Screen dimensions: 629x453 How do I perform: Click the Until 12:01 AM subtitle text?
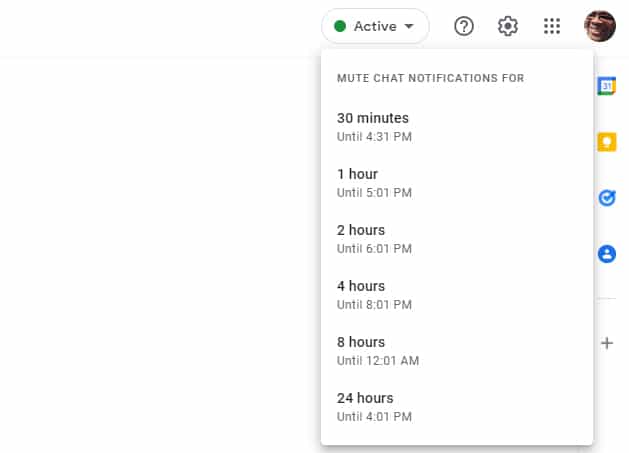coord(378,361)
